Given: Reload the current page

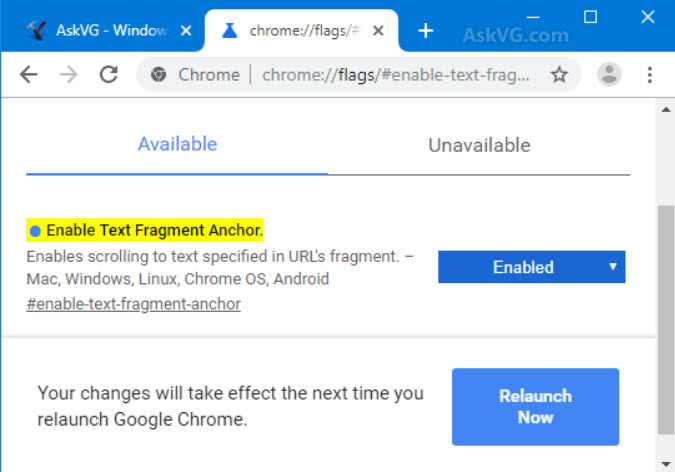Looking at the screenshot, I should coord(109,74).
